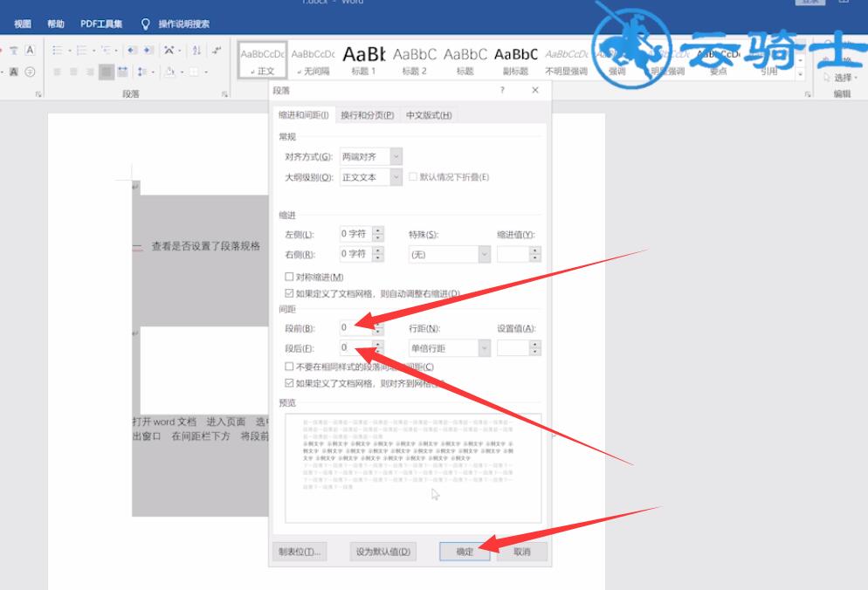Toggle 如果定义了文档网格，则自动调整右缩进 checkbox
Viewport: 868px width, 590px height.
(x=289, y=292)
